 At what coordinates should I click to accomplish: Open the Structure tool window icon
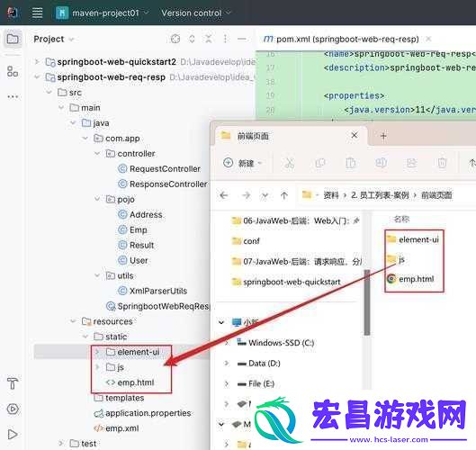13,71
